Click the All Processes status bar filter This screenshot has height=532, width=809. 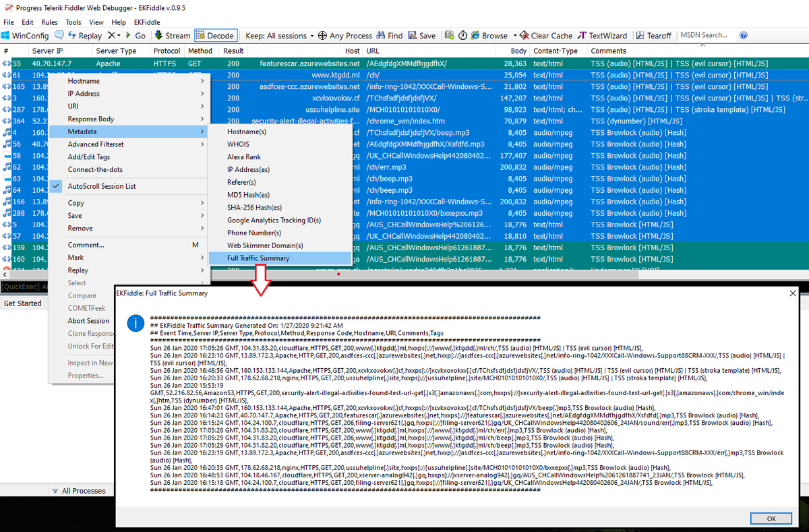[x=78, y=491]
